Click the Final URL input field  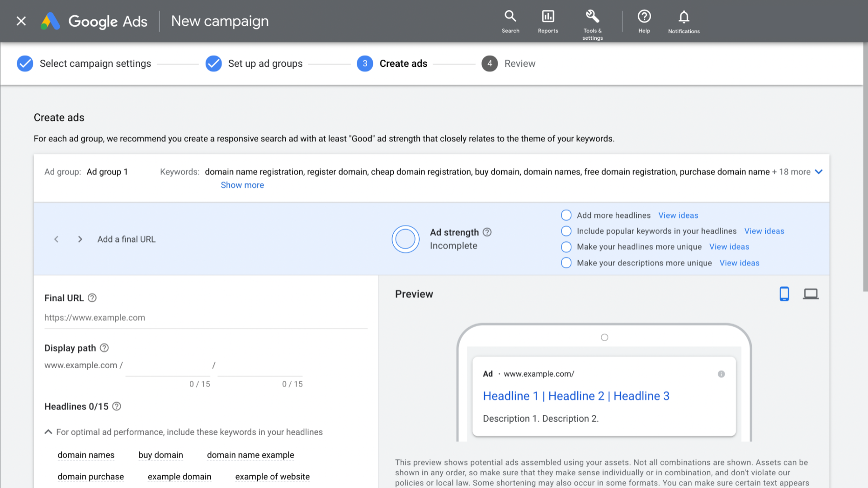pos(206,318)
